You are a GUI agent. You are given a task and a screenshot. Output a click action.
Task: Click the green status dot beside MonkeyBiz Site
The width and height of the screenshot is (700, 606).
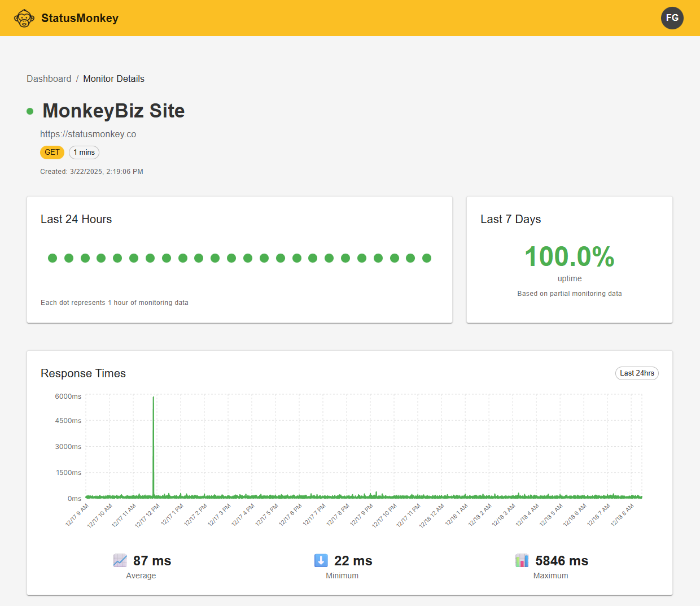[x=29, y=111]
